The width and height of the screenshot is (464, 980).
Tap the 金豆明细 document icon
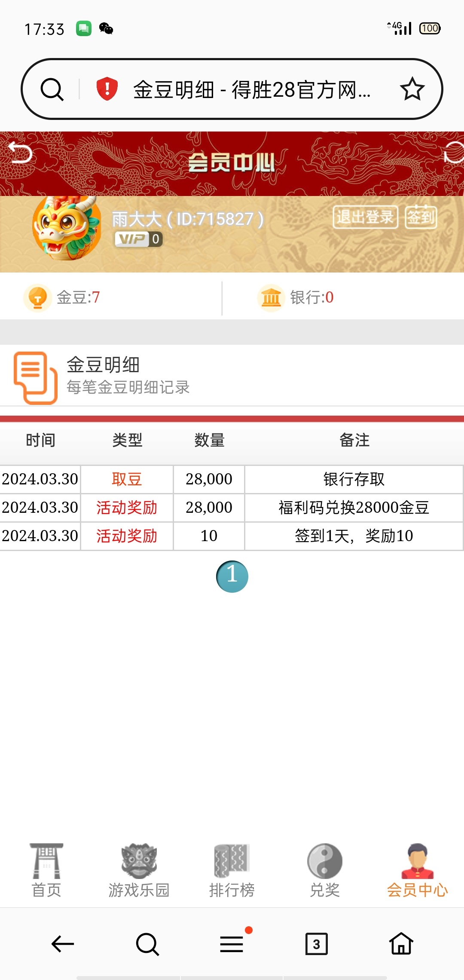(x=35, y=378)
